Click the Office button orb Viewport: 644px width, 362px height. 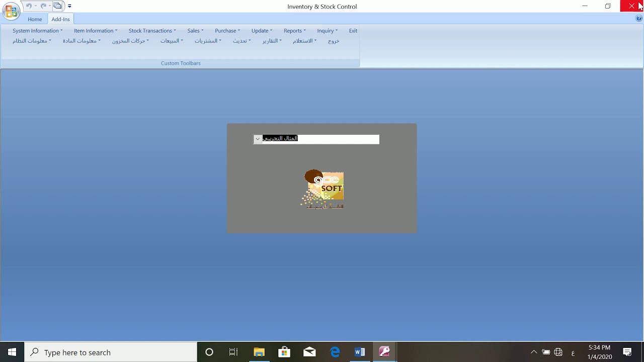11,11
